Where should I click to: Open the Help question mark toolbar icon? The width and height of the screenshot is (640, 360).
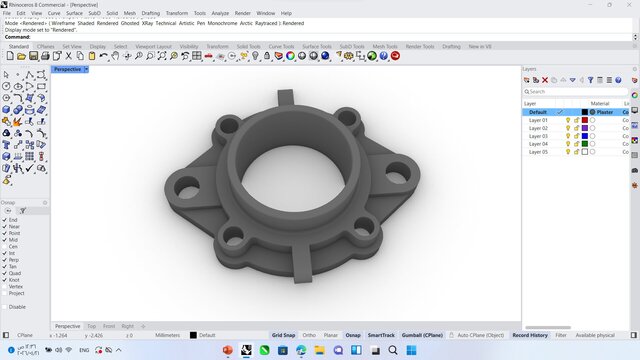384,56
